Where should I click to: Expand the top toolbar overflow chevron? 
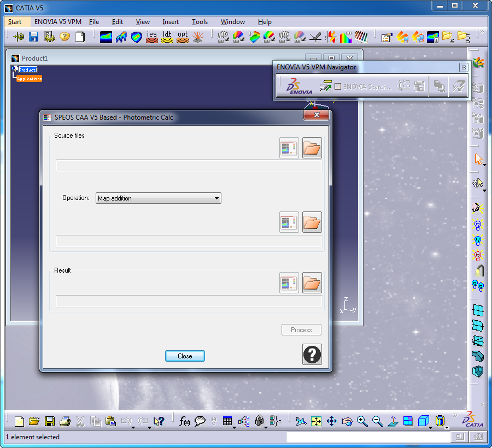[482, 32]
